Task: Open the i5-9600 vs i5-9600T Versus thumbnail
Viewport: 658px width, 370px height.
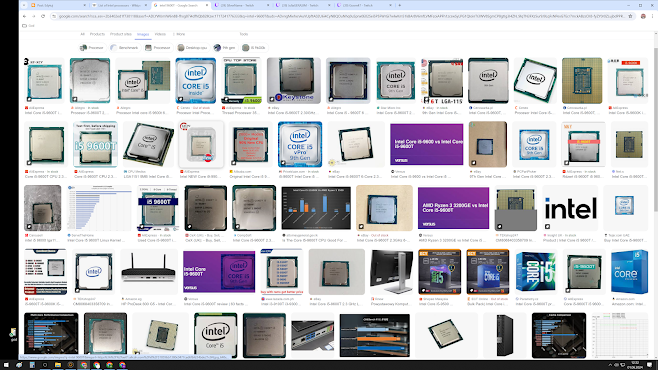Action: point(427,144)
